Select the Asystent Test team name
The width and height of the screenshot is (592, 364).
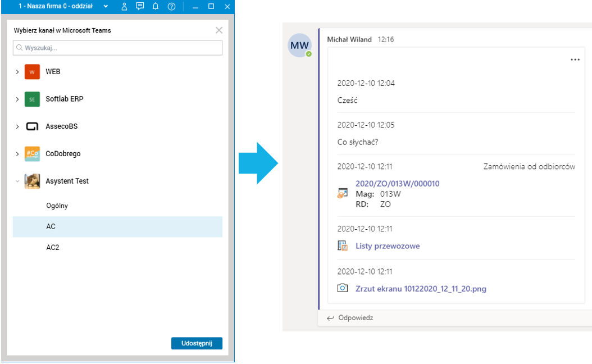point(67,181)
